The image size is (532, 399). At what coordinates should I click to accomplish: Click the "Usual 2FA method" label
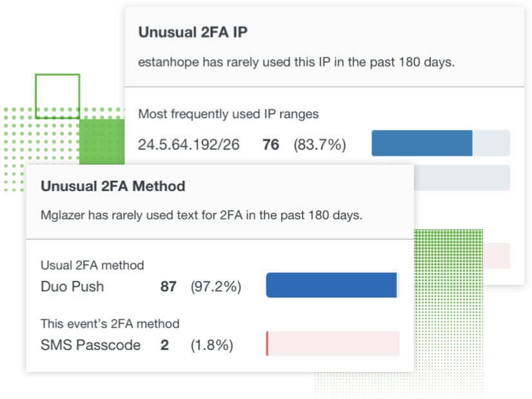(92, 265)
